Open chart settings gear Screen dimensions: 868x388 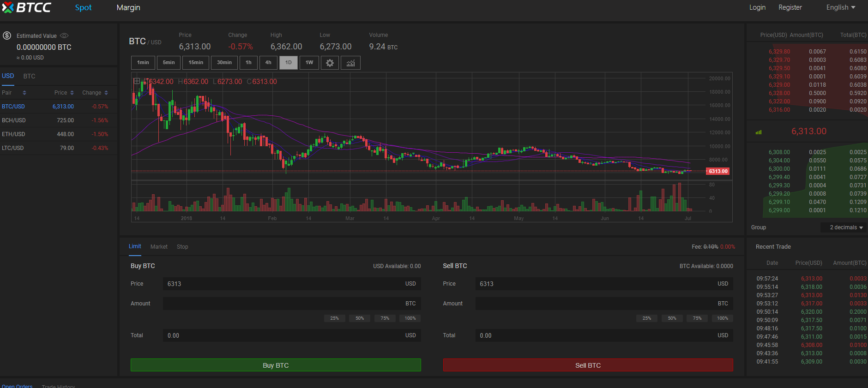[x=330, y=63]
